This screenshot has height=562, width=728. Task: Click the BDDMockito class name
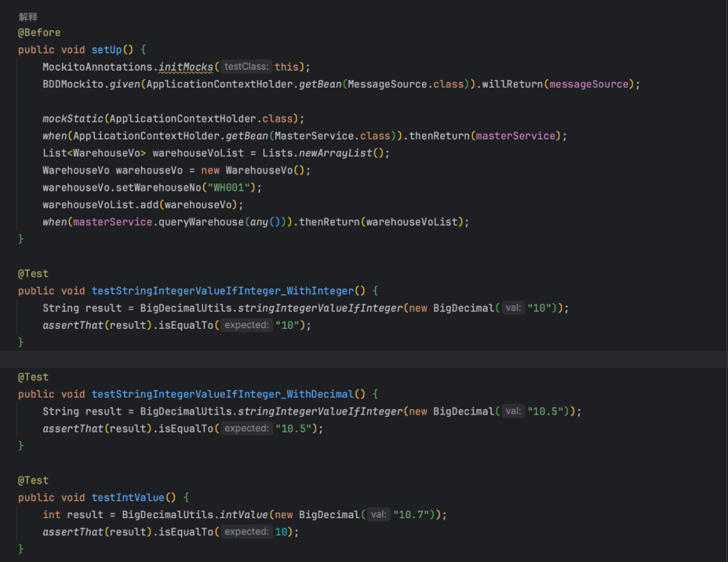(x=73, y=84)
